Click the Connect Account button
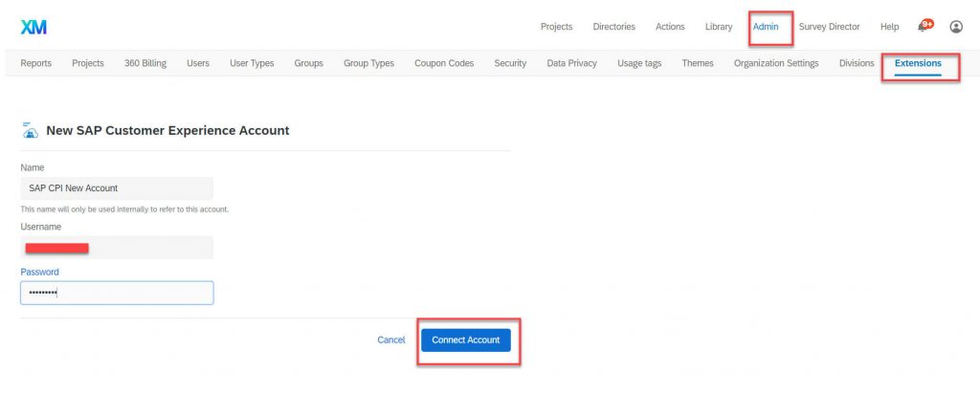This screenshot has height=395, width=980. coord(466,340)
